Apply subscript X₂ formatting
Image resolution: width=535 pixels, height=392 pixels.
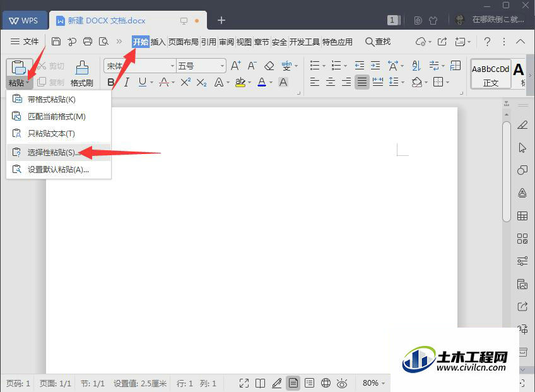(202, 82)
